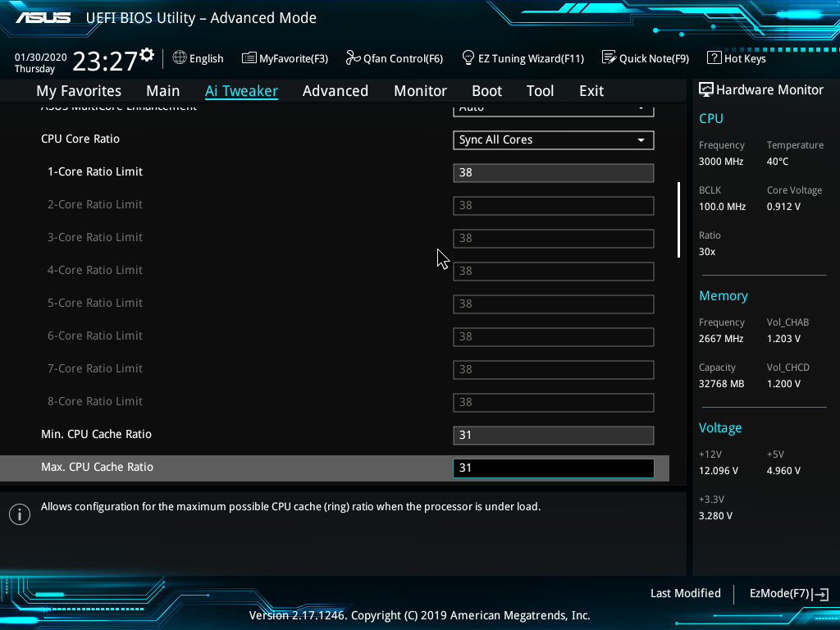Edit the Max. CPU Cache Ratio value
Image resolution: width=840 pixels, height=630 pixels.
[553, 468]
